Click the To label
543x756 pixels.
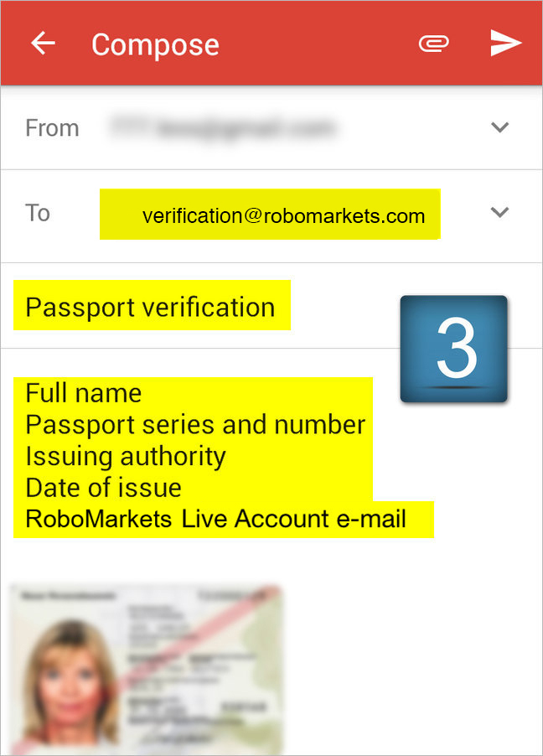click(x=38, y=213)
